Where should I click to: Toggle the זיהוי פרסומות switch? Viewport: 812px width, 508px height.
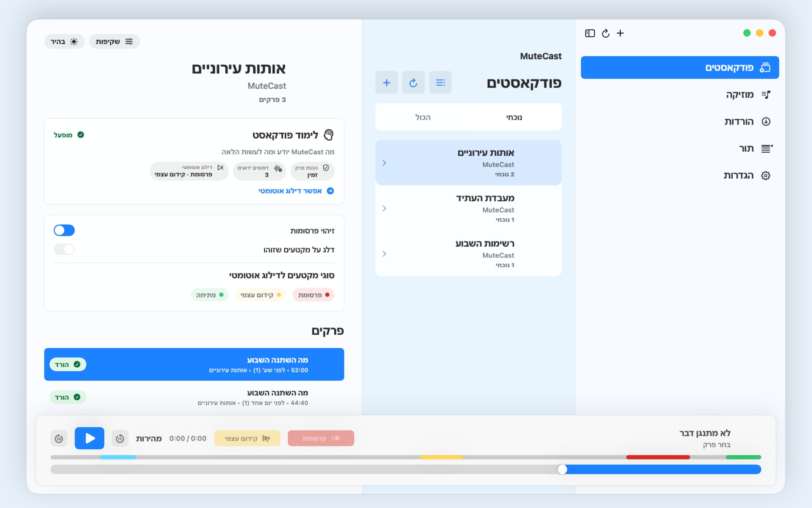tap(64, 231)
